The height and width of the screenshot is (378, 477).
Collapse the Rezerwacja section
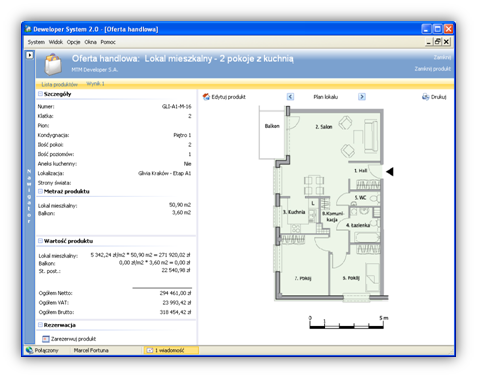(x=40, y=325)
